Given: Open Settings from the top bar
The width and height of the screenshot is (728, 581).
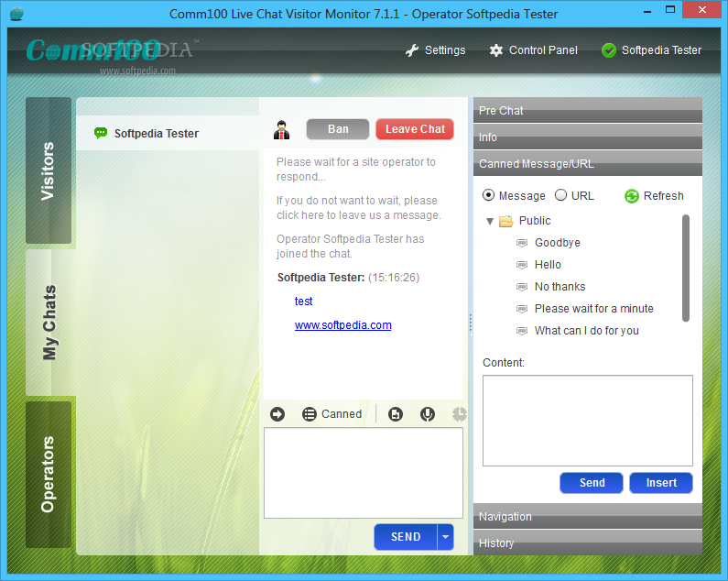Looking at the screenshot, I should point(436,50).
